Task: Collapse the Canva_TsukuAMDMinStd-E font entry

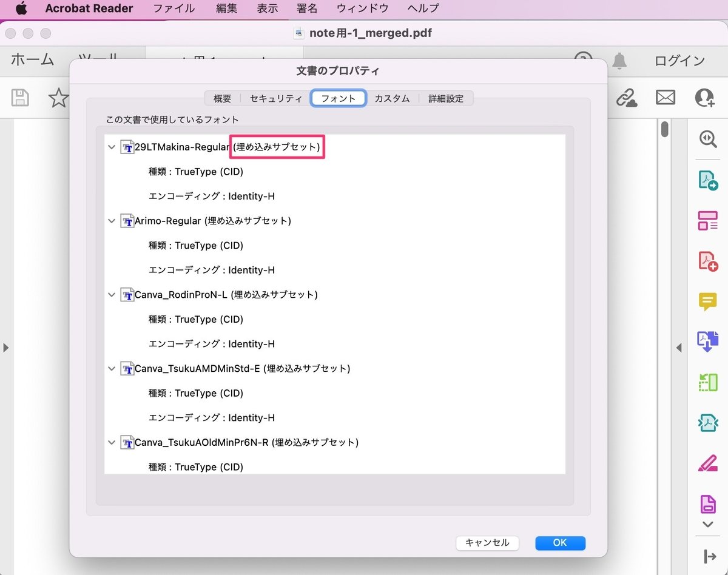Action: (x=112, y=369)
